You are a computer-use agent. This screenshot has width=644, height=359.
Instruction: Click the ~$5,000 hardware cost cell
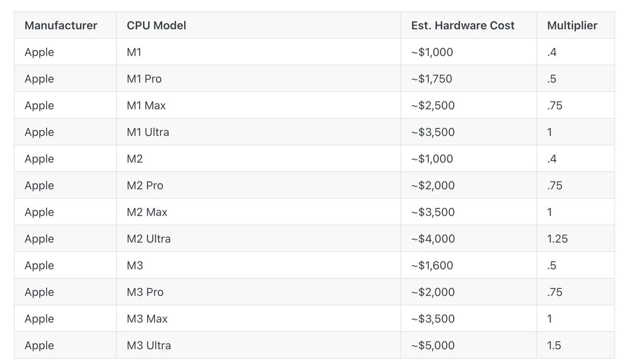click(x=433, y=345)
